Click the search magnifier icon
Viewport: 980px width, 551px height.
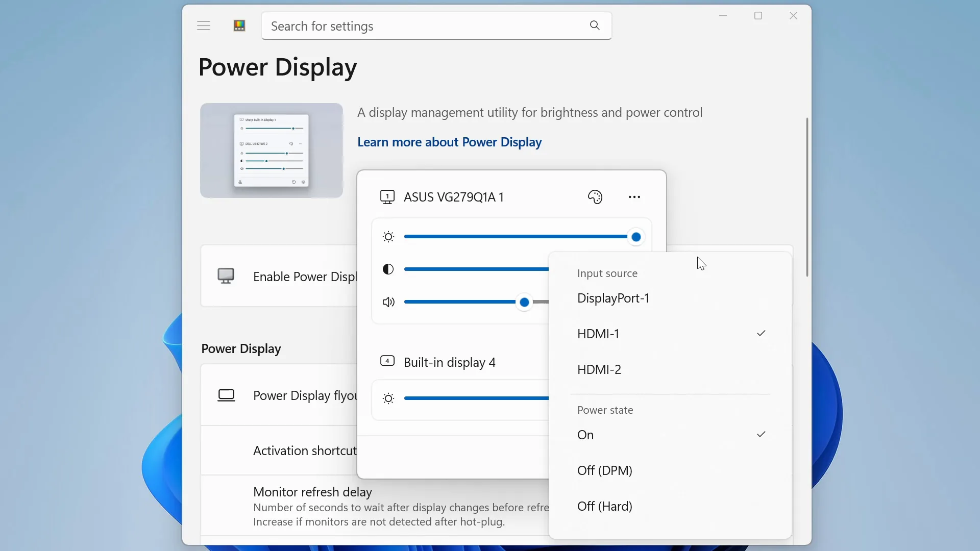coord(595,26)
